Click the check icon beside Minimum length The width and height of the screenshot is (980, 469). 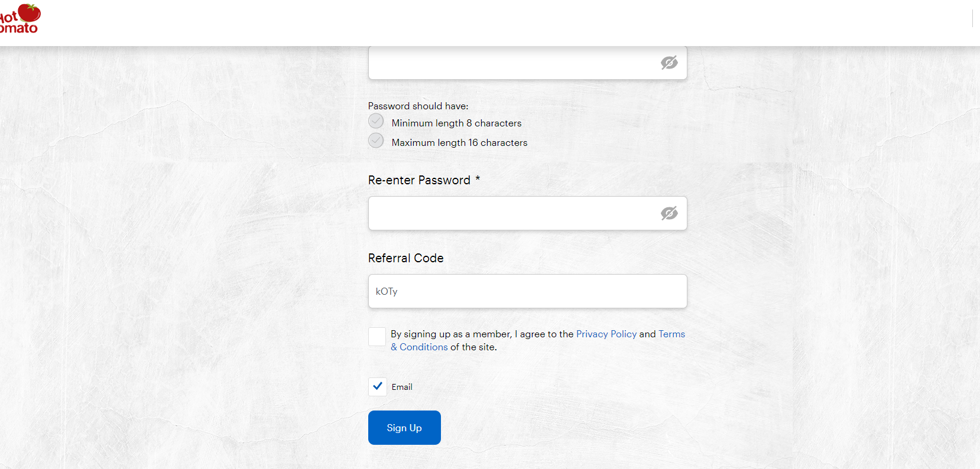click(x=376, y=121)
